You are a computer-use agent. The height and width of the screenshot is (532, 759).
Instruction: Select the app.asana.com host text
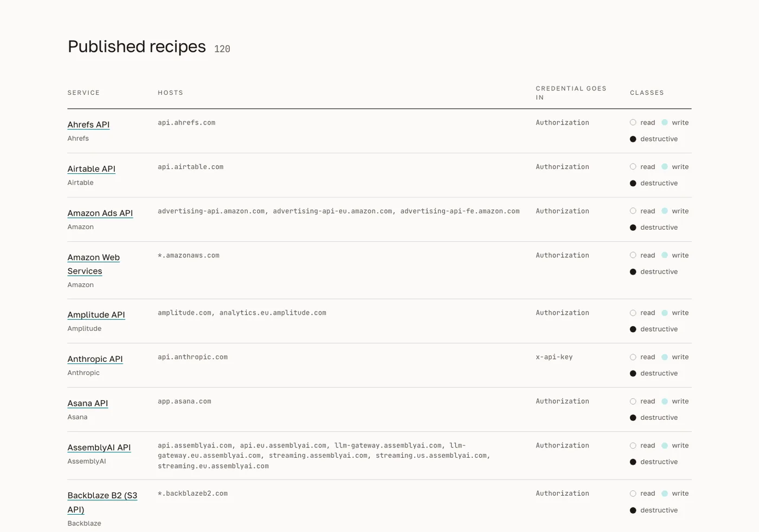(x=184, y=401)
